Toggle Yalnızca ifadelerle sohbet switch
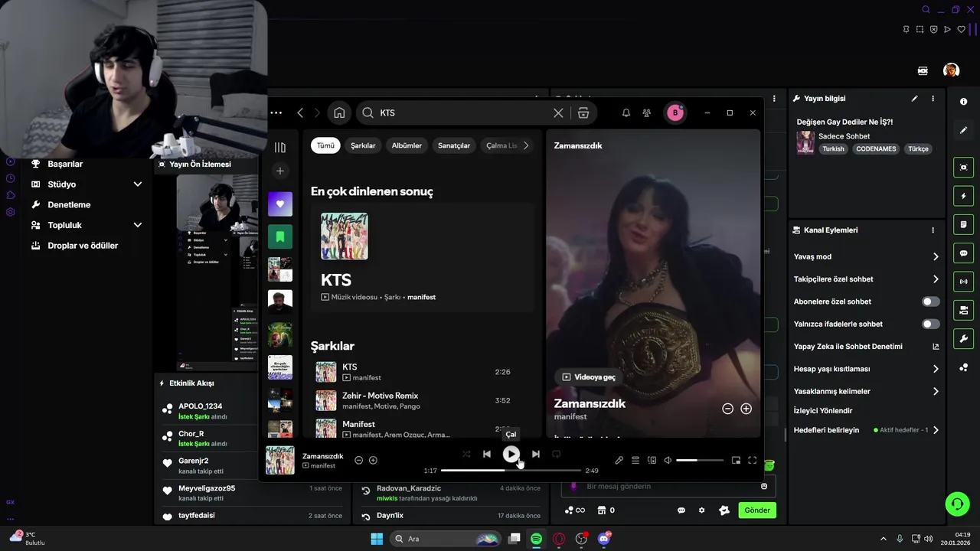980x551 pixels. click(x=930, y=324)
